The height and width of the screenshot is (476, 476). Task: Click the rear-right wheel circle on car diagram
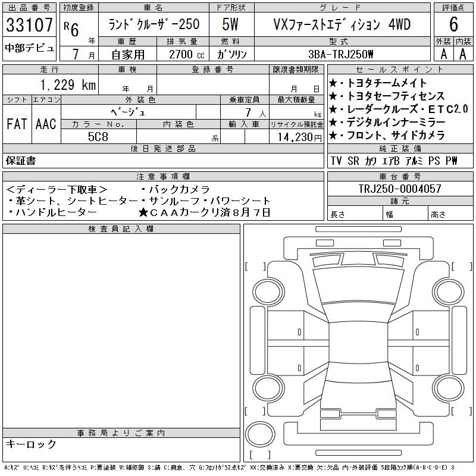point(448,388)
